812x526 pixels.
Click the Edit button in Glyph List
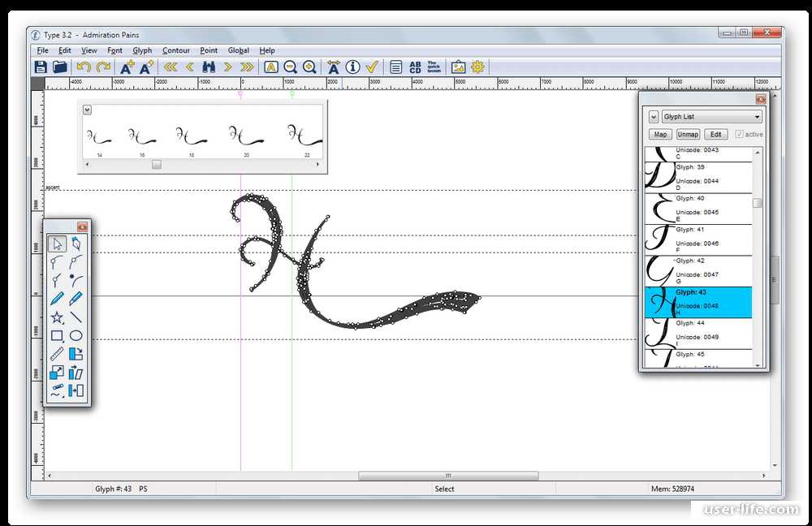coord(715,134)
